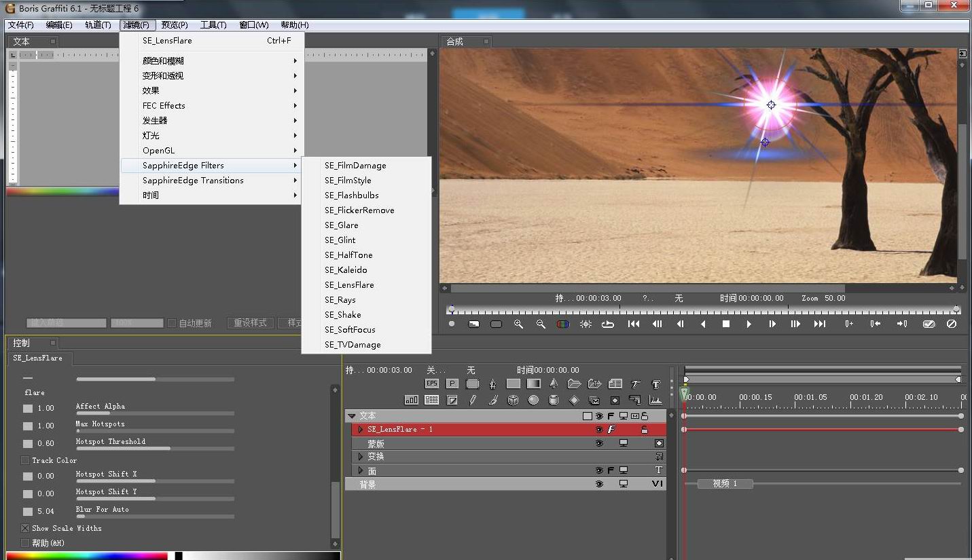This screenshot has width=972, height=560.
Task: Hide the SE_LensFlare - 1 track eye
Action: [599, 430]
